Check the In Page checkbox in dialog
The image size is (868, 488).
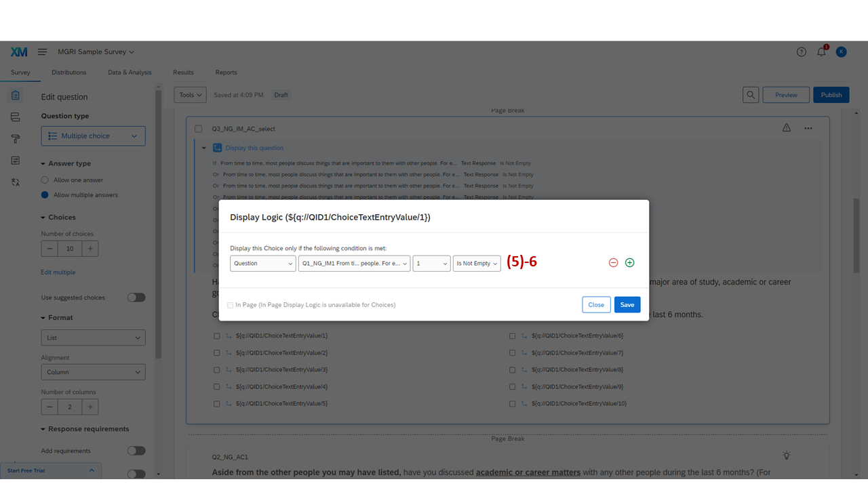pos(231,305)
